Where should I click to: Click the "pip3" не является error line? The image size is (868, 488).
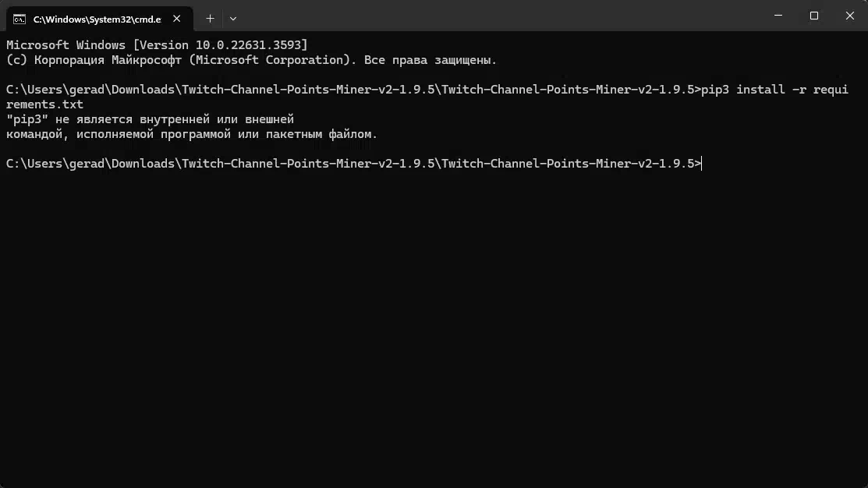tap(150, 119)
